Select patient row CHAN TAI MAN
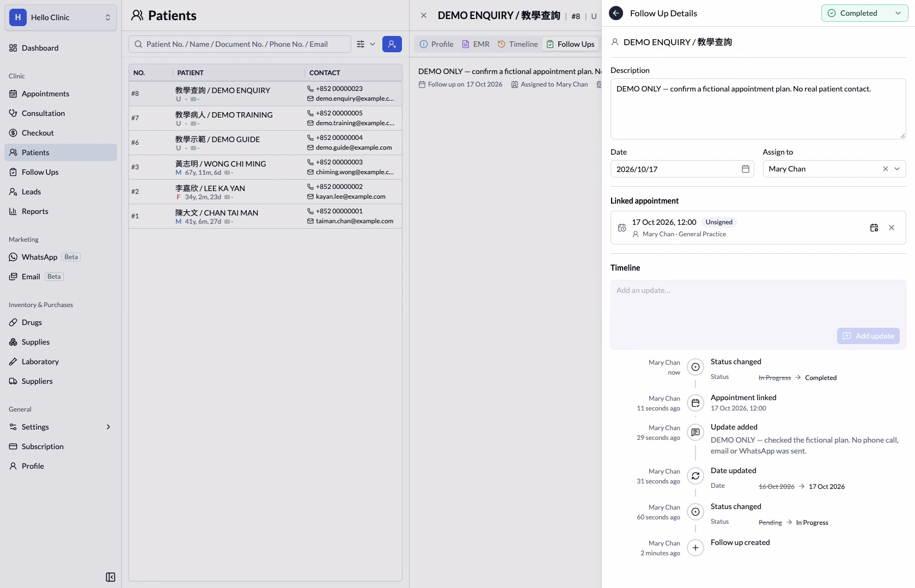 coord(265,216)
